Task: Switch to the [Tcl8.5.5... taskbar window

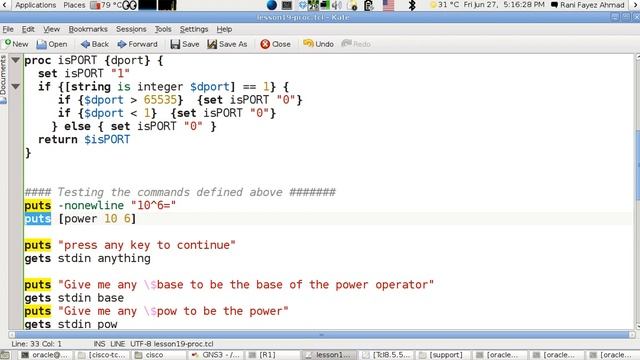Action: tap(387, 355)
